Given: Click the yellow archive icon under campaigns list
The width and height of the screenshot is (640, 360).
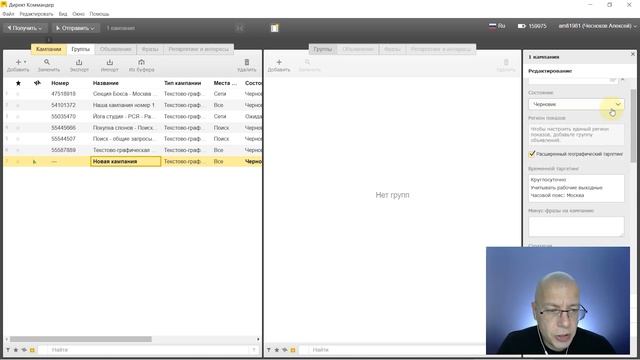Looking at the screenshot, I should [x=32, y=350].
